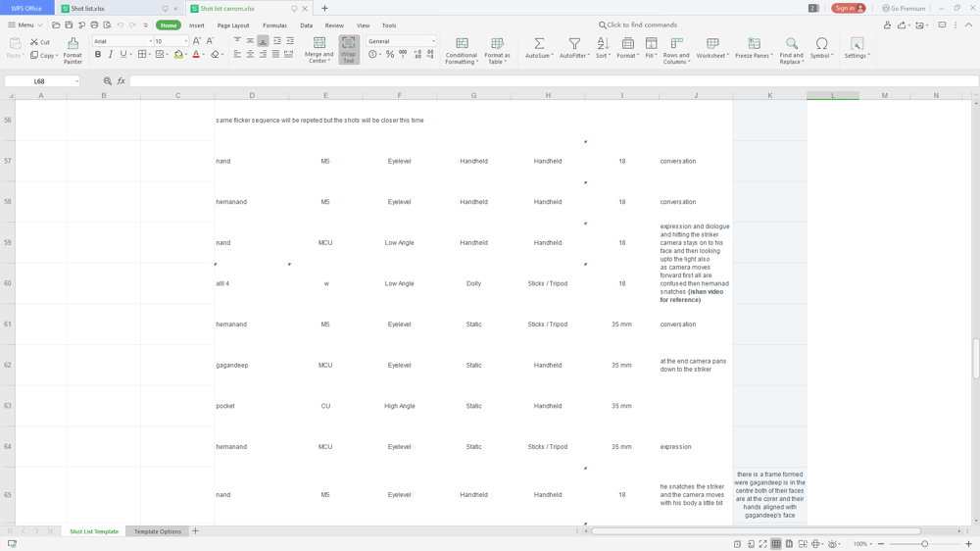Increase indent in the cell
Image resolution: width=980 pixels, height=551 pixels.
290,40
